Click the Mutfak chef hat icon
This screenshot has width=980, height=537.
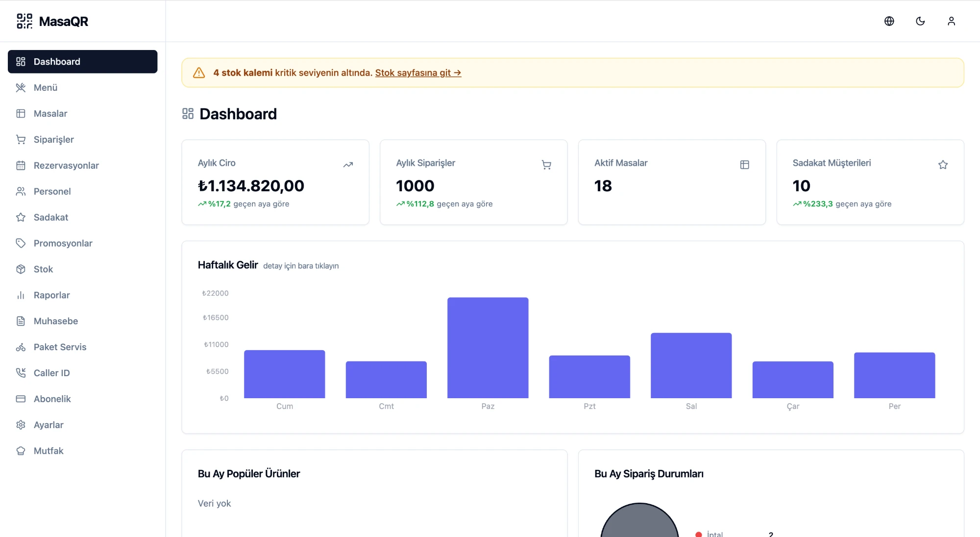21,451
